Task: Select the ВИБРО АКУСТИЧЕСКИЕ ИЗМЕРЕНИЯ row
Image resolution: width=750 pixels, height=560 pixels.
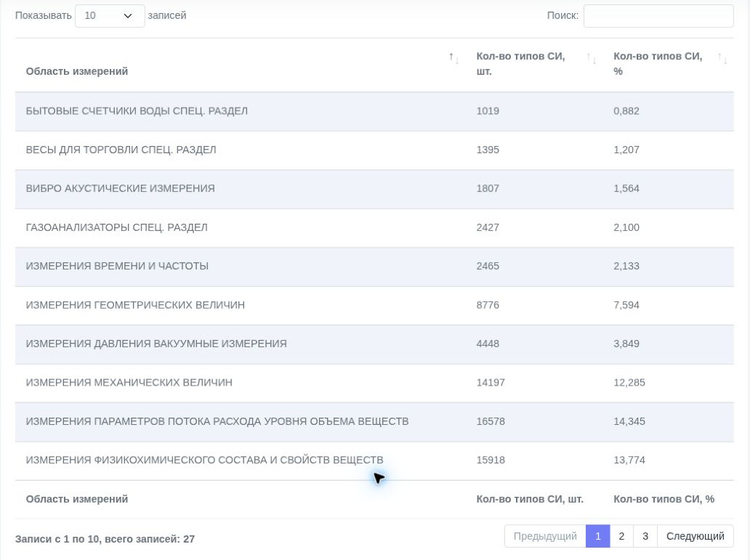Action: [374, 188]
